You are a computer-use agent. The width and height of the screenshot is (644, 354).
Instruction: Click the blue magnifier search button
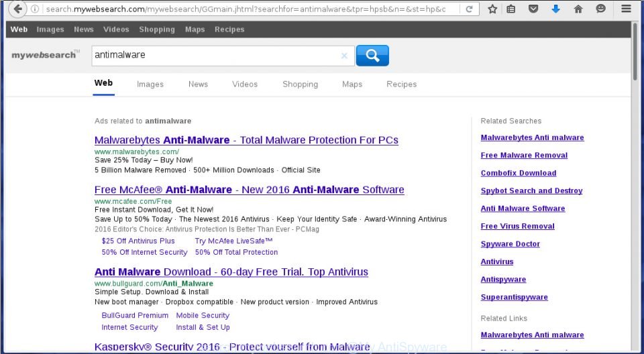[x=372, y=56]
